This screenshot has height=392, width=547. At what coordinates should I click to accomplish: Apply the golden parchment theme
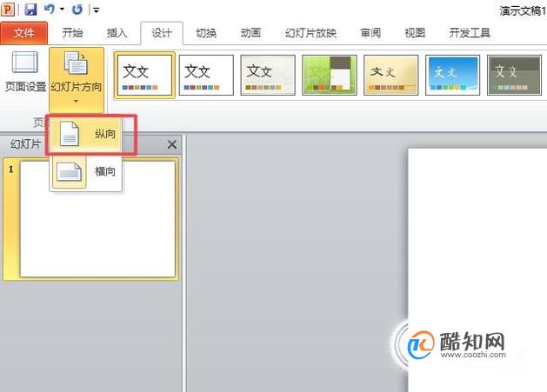coord(391,75)
